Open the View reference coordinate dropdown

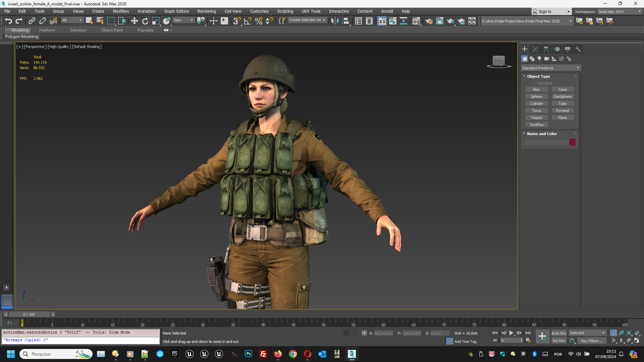coord(183,20)
